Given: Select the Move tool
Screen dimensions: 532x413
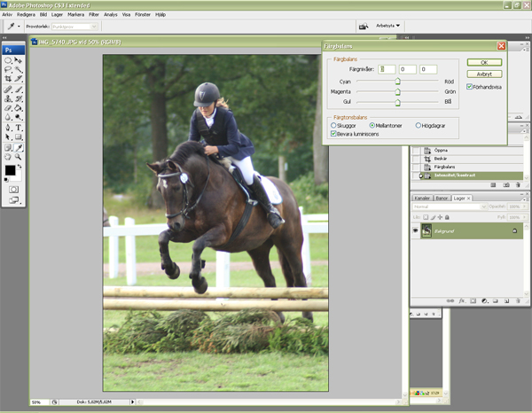Looking at the screenshot, I should point(19,60).
